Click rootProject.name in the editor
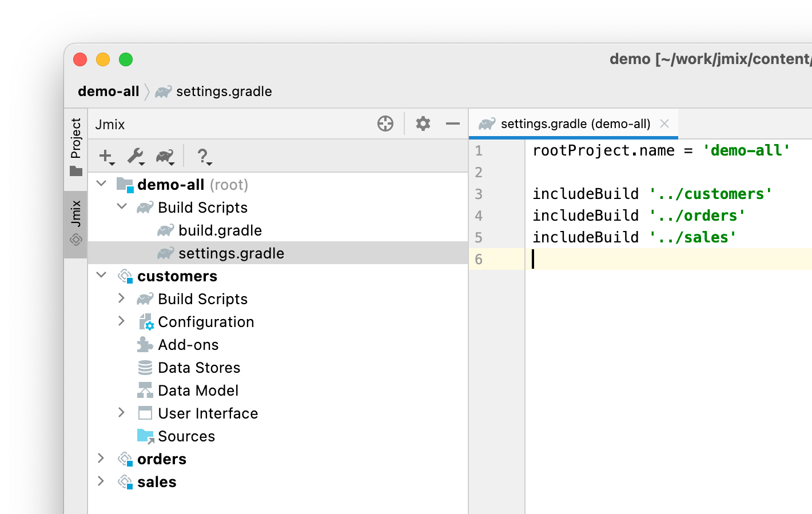 click(x=603, y=150)
